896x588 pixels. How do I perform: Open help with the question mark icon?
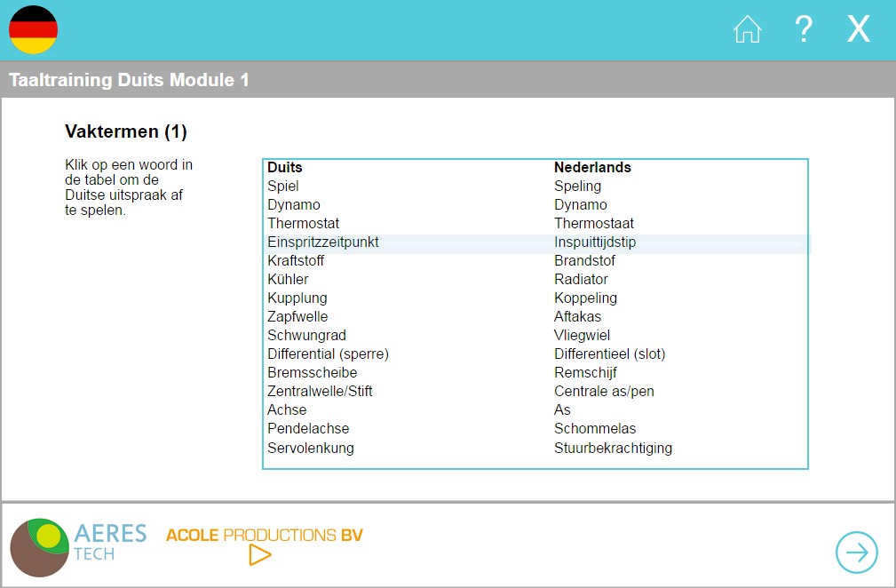pyautogui.click(x=803, y=30)
